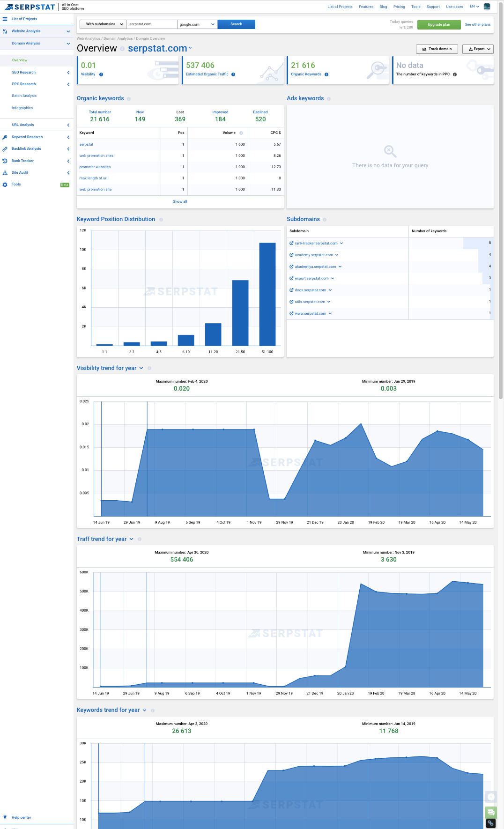The image size is (504, 829).
Task: Click the 51-100 position distribution bar
Action: tap(267, 294)
